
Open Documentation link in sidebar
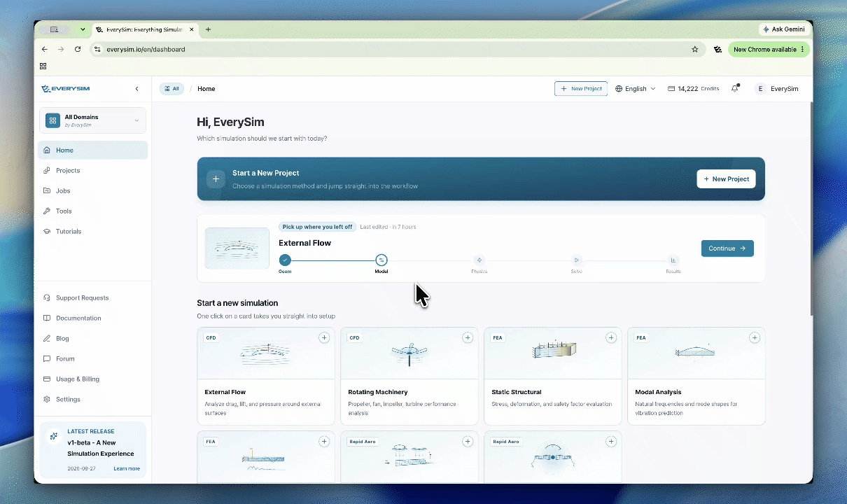(93, 318)
